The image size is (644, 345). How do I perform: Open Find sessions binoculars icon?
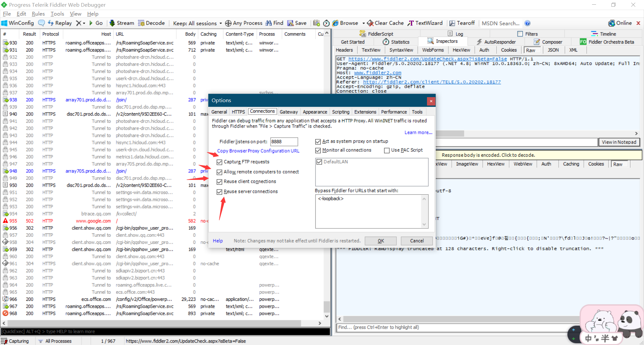click(x=269, y=23)
